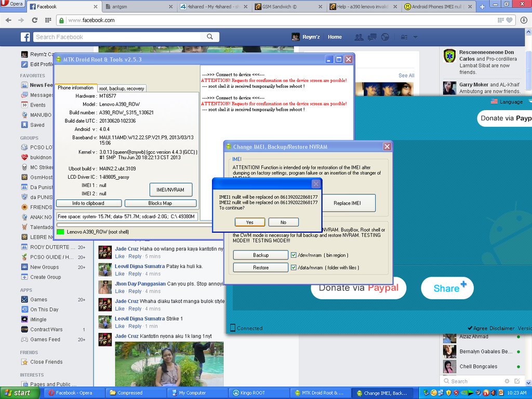532x399 pixels.
Task: Open the Facebook messages icon
Action: (371, 37)
